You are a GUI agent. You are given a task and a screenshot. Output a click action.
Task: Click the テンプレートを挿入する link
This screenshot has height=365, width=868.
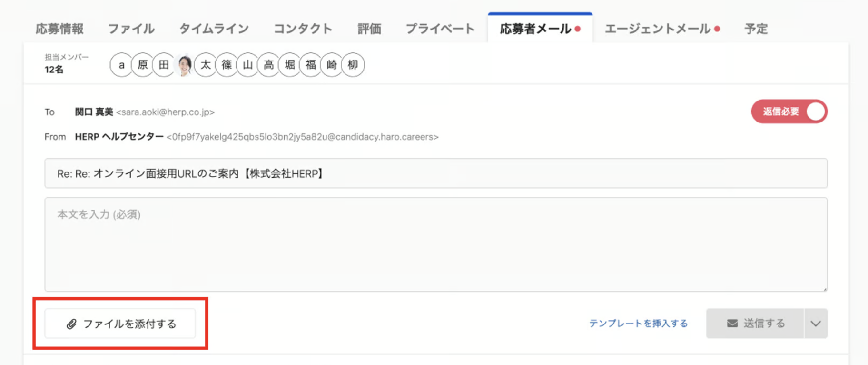pos(638,324)
